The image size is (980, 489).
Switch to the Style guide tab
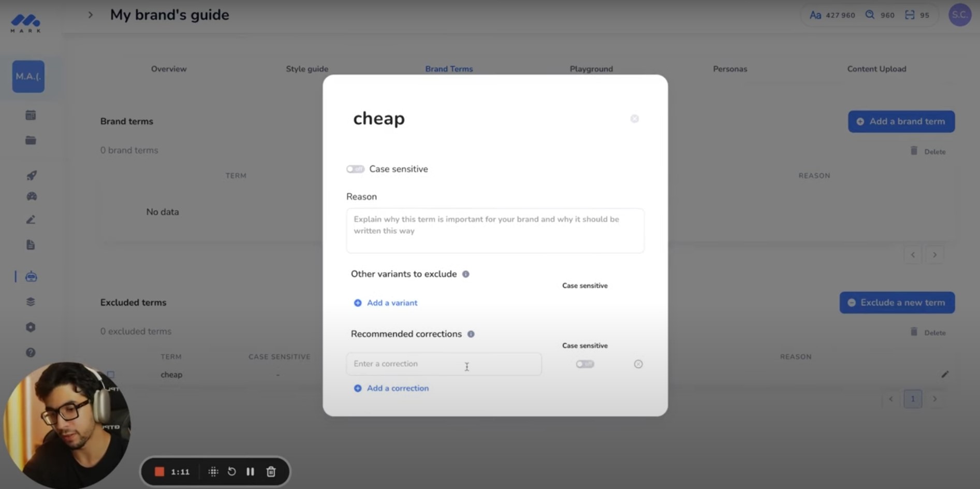[x=307, y=69]
